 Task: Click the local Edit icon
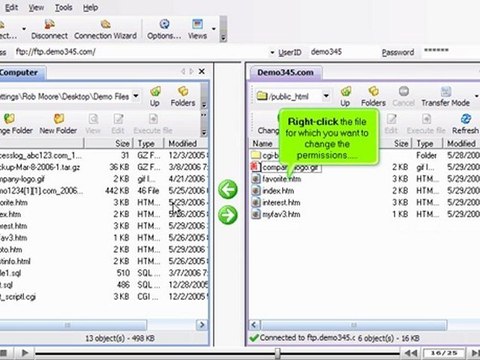pyautogui.click(x=118, y=124)
